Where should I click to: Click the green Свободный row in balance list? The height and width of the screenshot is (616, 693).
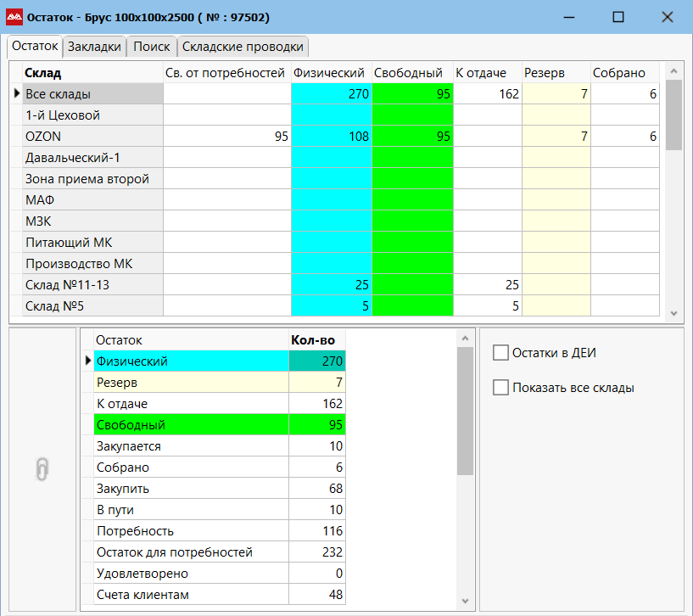point(191,425)
